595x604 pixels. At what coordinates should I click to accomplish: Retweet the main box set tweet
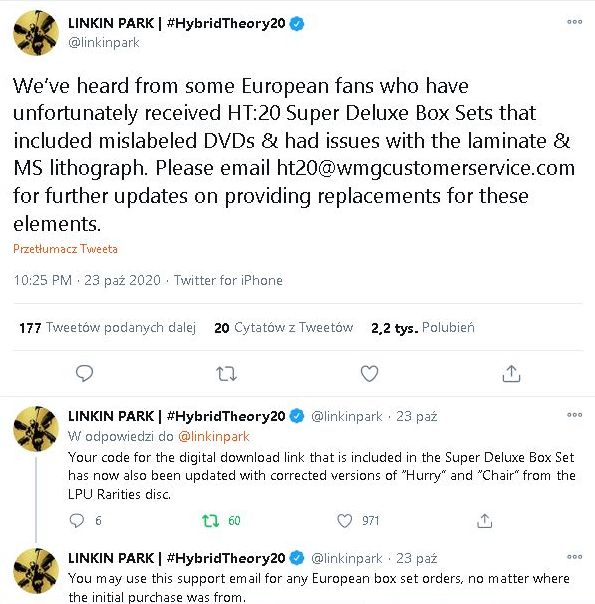[226, 374]
